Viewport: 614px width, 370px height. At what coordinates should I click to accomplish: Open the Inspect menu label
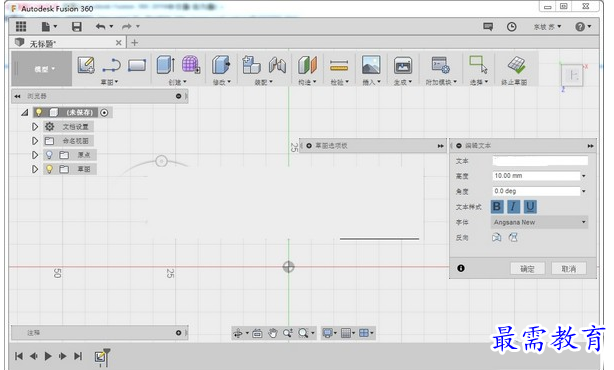(340, 82)
